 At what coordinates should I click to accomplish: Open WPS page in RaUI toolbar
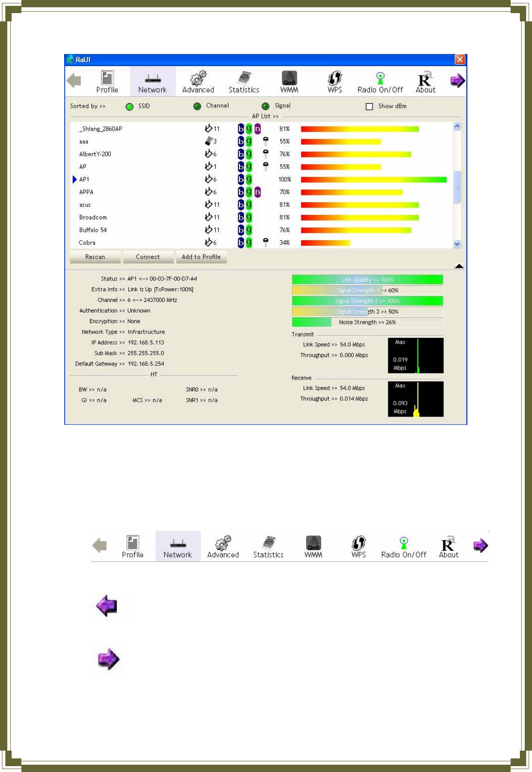point(335,82)
